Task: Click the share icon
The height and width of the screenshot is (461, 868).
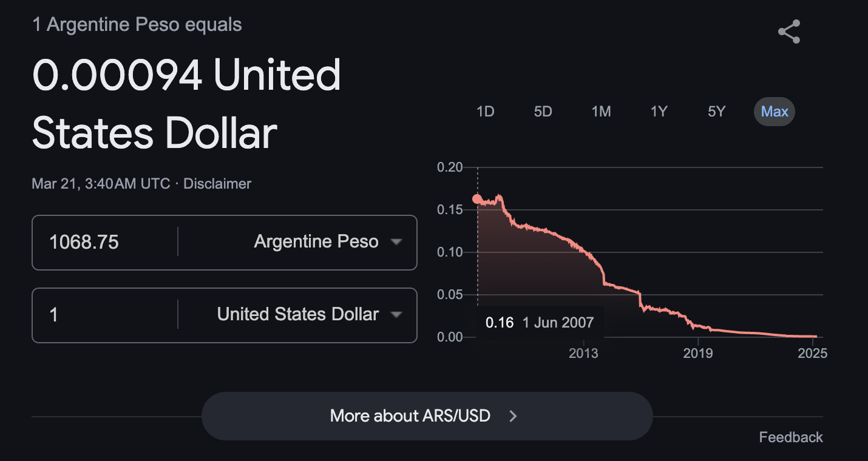Action: pos(789,32)
